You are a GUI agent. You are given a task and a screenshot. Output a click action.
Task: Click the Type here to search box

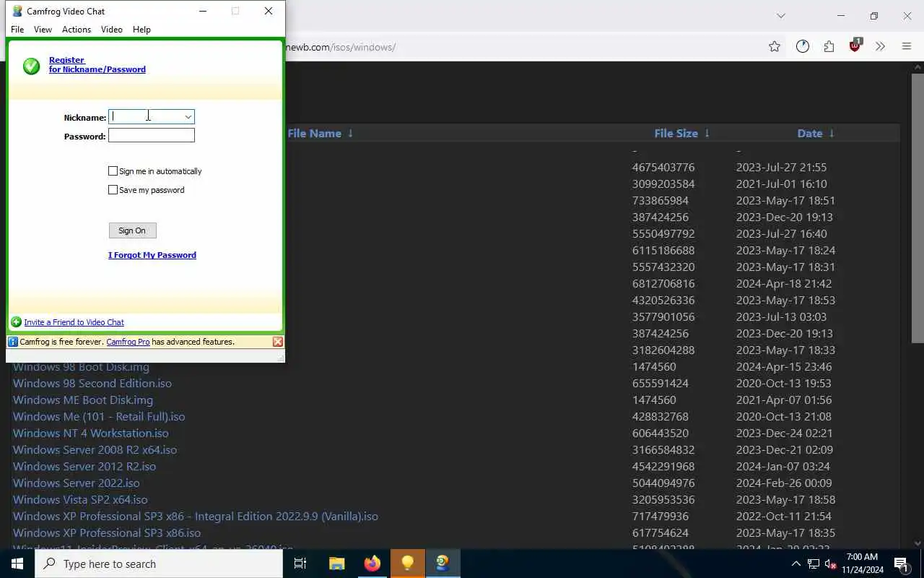[x=159, y=564]
